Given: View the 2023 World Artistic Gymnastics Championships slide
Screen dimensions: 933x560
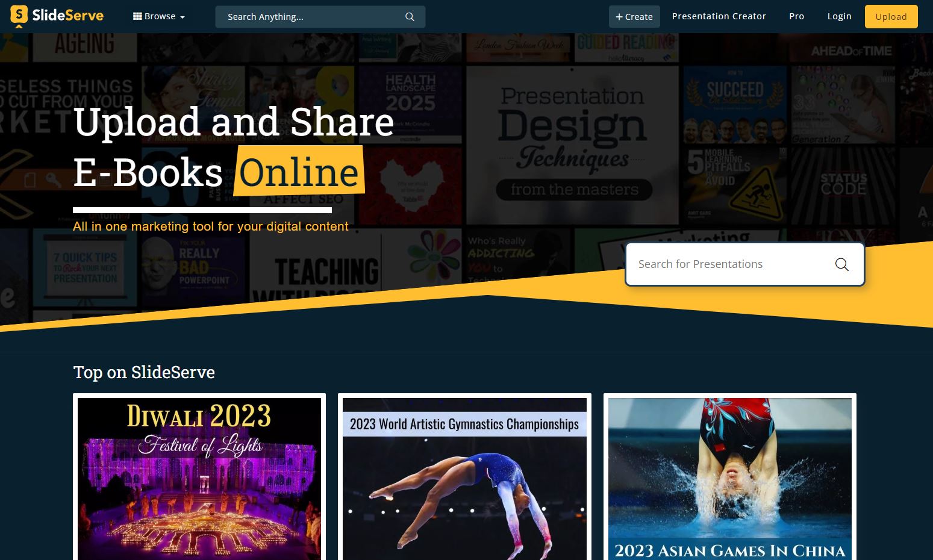Looking at the screenshot, I should coord(464,479).
